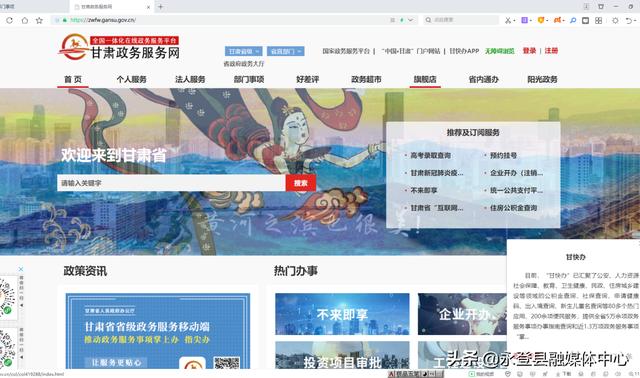Screen dimensions: 640x378
Task: Click the red 注册 register link
Action: tap(551, 51)
